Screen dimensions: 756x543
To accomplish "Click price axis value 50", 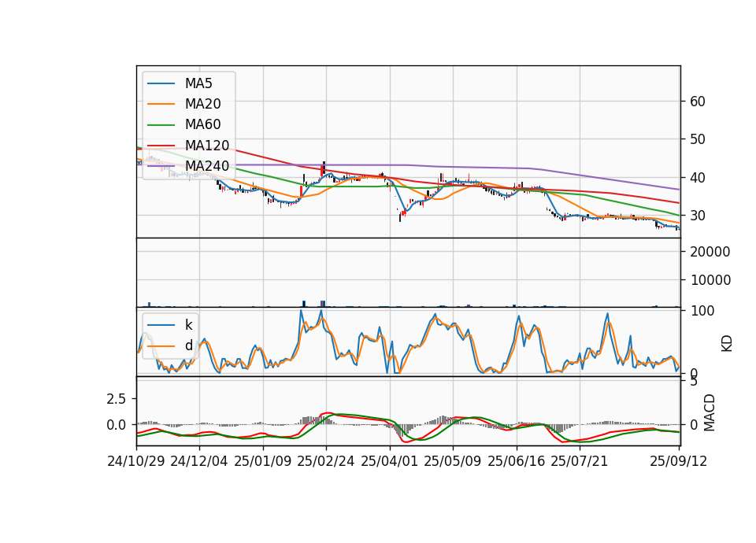I will (x=698, y=139).
